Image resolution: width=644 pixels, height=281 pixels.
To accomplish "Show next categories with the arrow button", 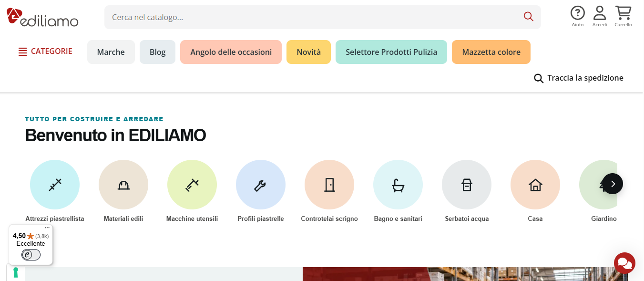I will tap(613, 184).
